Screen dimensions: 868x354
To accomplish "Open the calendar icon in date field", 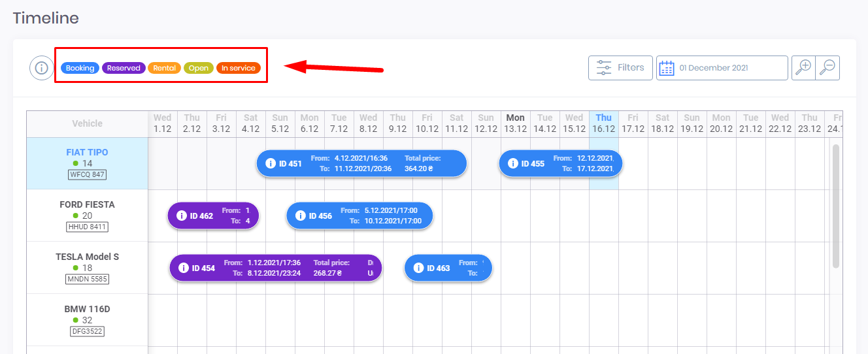I will pos(667,68).
